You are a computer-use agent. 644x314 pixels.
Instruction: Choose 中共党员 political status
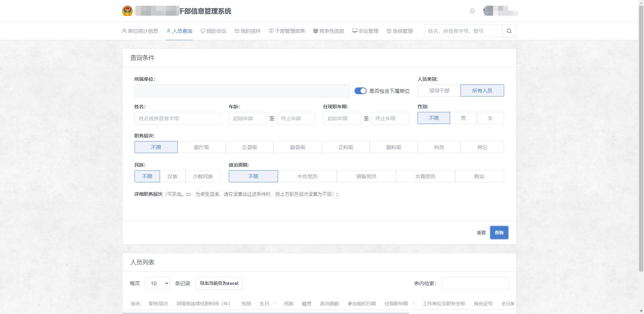click(307, 177)
